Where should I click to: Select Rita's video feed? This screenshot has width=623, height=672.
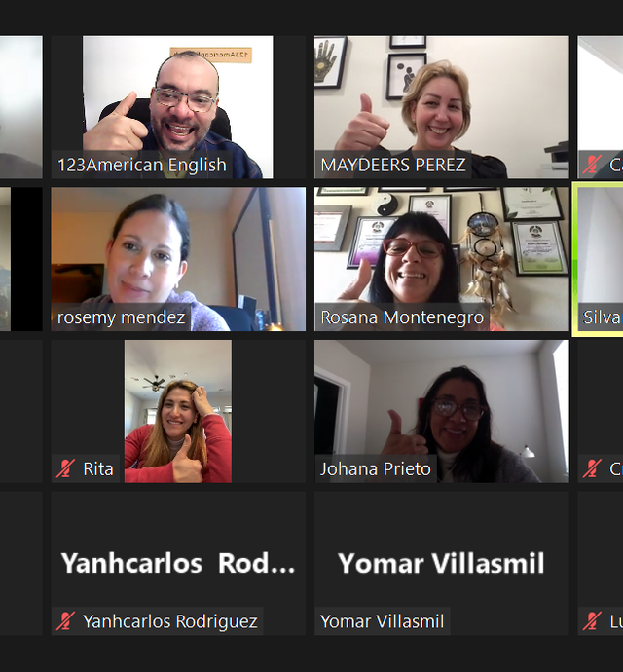click(x=178, y=411)
